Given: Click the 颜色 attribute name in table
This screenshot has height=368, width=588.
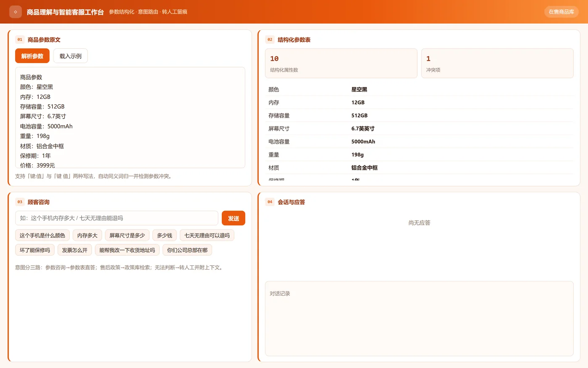Looking at the screenshot, I should click(x=274, y=90).
